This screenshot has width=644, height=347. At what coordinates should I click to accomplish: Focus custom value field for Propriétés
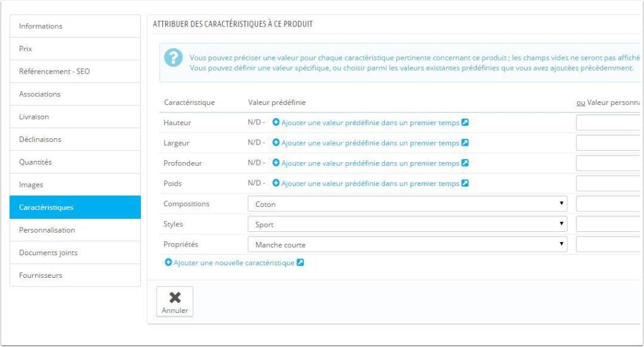(609, 245)
